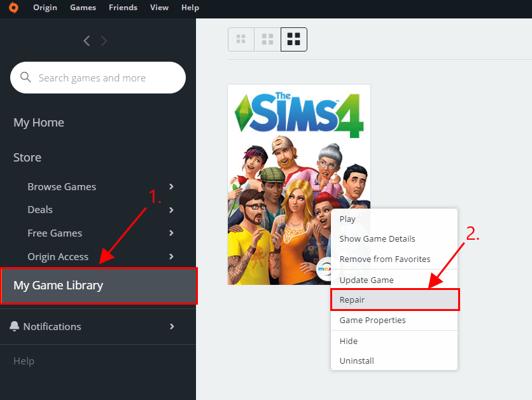Open Help at sidebar bottom
This screenshot has height=400, width=532.
(x=24, y=361)
